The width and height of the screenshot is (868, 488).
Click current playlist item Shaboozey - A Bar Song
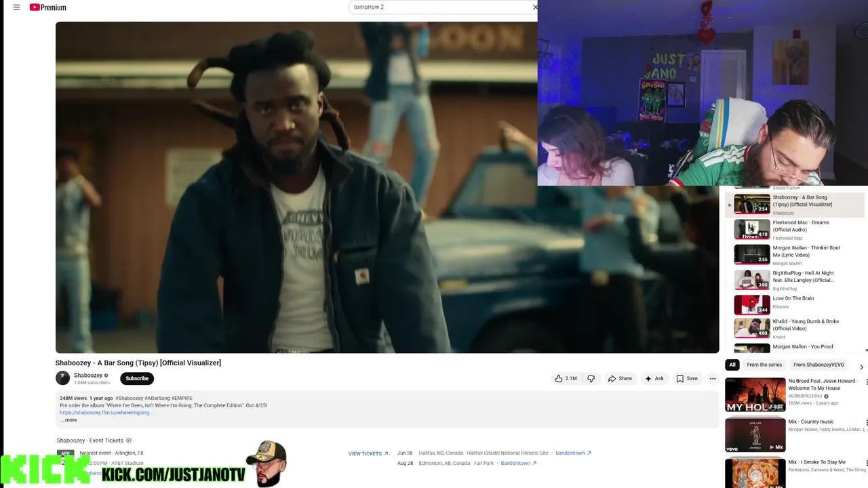point(795,205)
